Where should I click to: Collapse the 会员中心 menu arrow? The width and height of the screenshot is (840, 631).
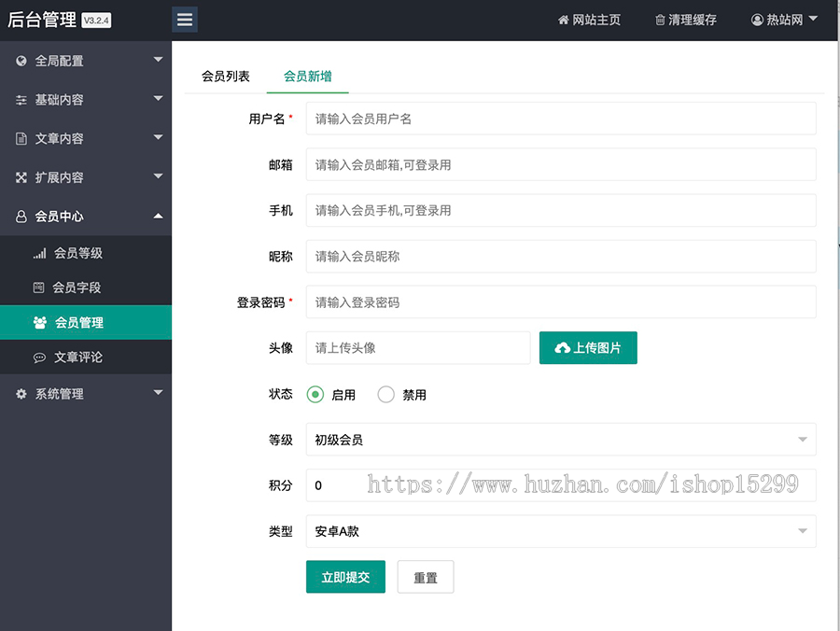coord(158,216)
